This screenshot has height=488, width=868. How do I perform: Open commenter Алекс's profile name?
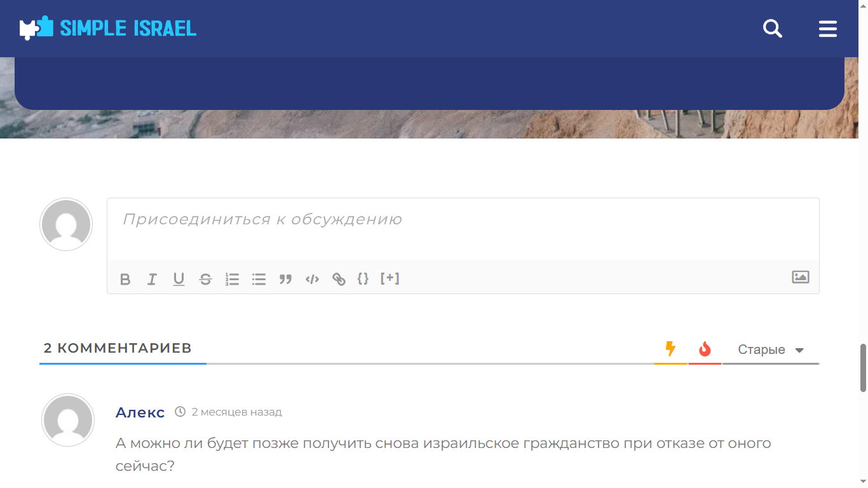(140, 412)
